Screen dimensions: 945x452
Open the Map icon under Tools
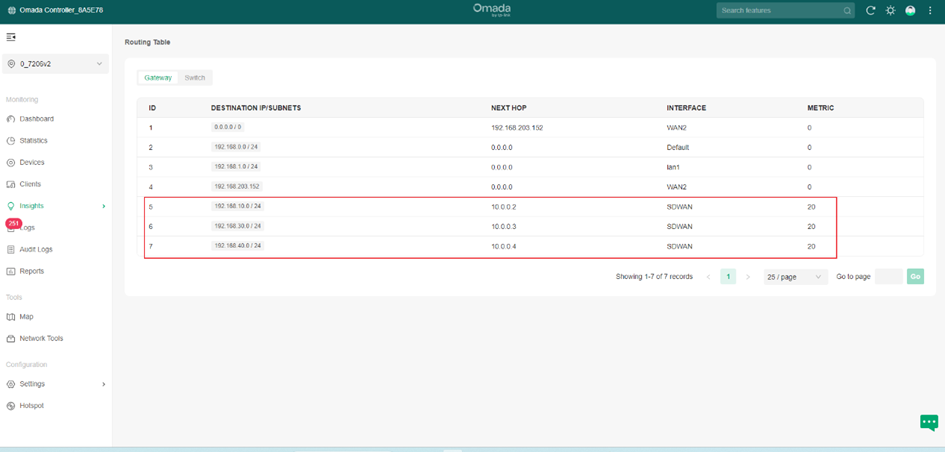[x=10, y=317]
